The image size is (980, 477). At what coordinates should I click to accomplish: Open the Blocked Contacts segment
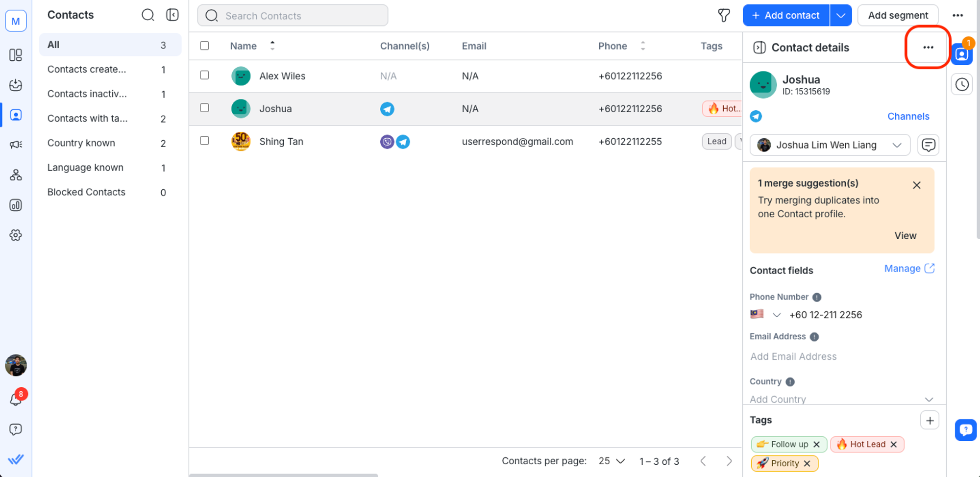[86, 192]
